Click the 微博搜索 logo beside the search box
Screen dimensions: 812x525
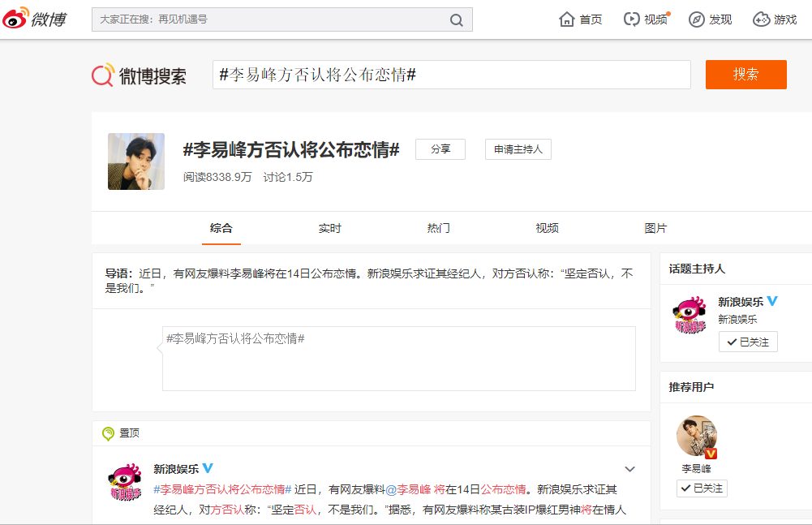click(139, 75)
